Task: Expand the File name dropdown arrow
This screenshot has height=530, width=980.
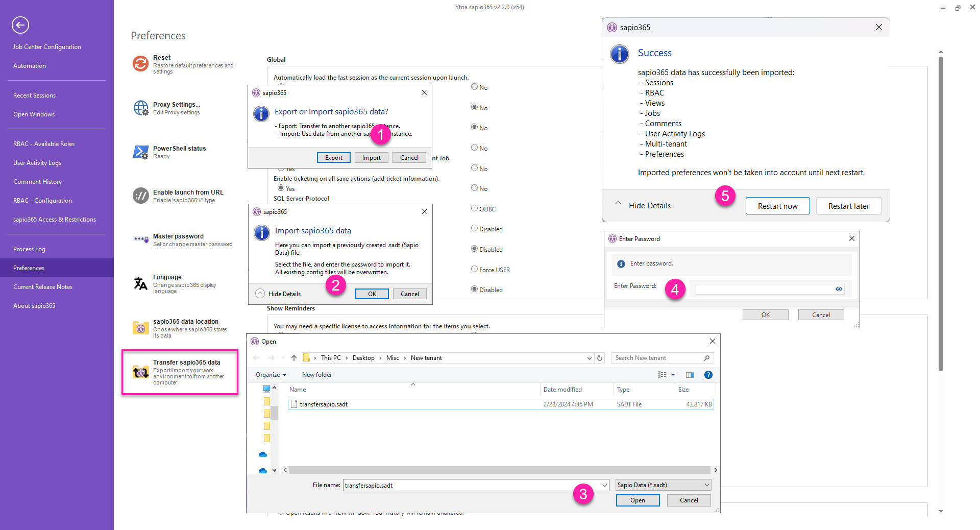Action: 605,485
